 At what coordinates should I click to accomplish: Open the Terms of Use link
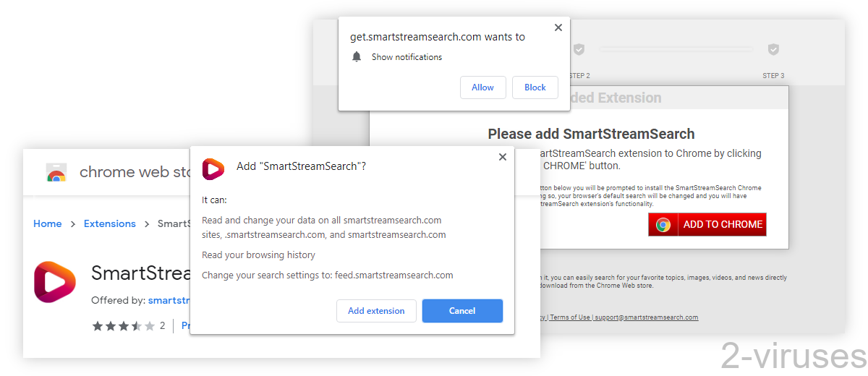[x=569, y=317]
